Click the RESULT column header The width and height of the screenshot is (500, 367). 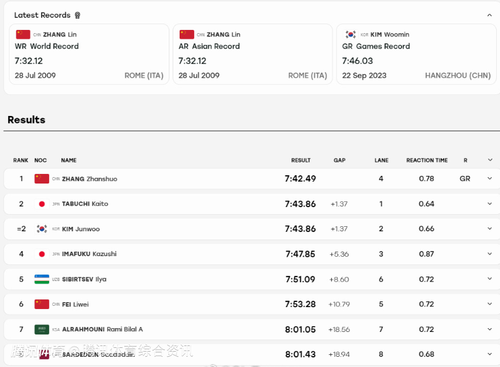(301, 160)
